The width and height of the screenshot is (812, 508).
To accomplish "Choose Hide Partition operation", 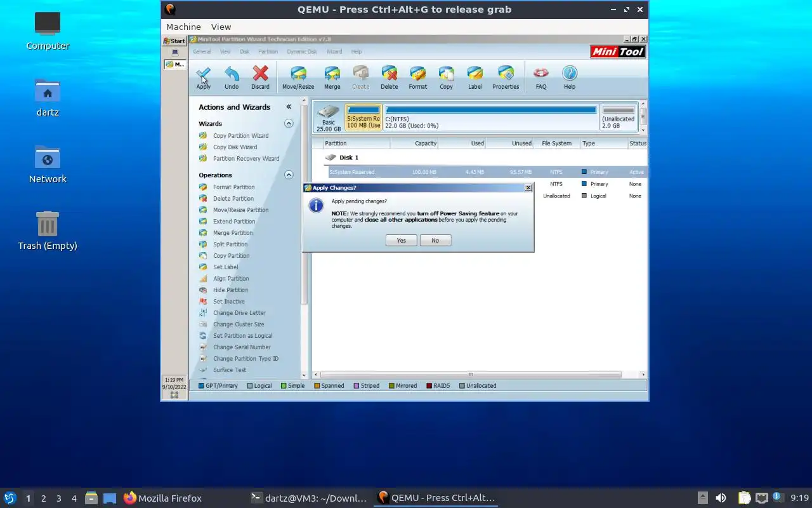I will [x=230, y=290].
